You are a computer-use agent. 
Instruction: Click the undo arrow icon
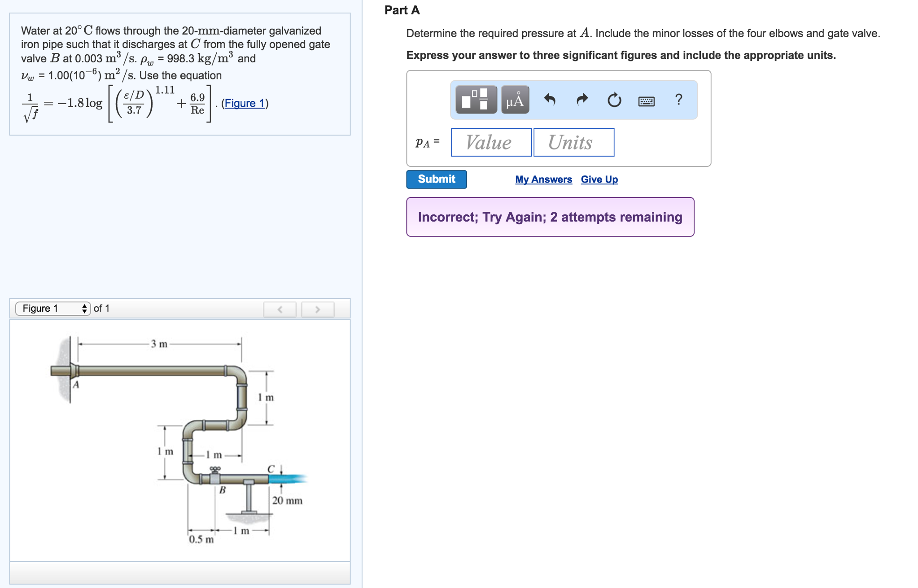549,99
